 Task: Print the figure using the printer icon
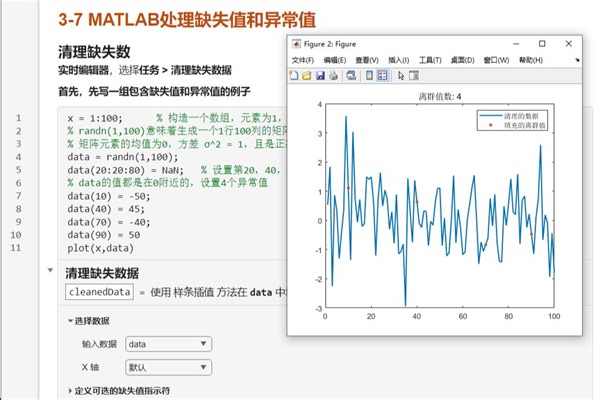[x=333, y=75]
